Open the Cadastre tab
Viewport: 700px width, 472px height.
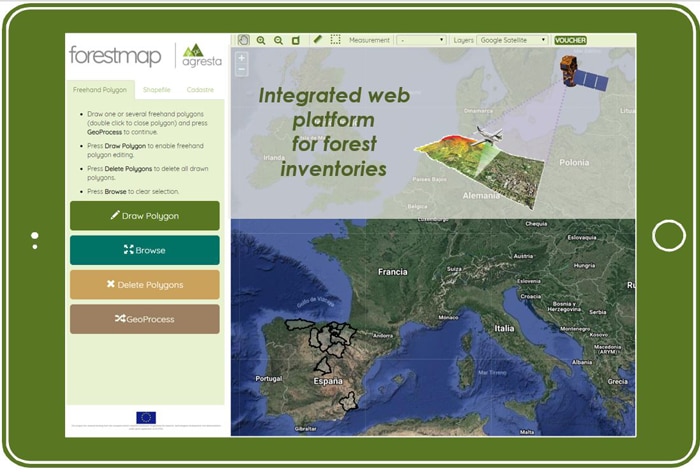(x=200, y=90)
